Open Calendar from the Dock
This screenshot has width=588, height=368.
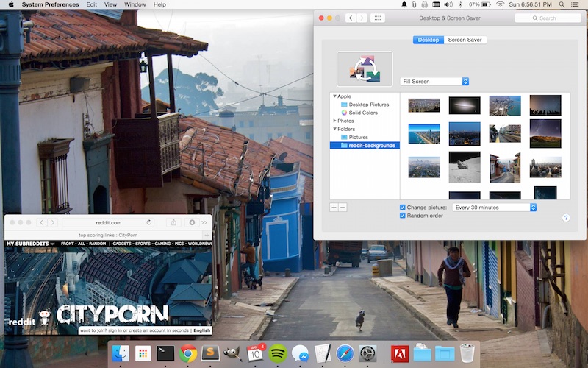[255, 353]
